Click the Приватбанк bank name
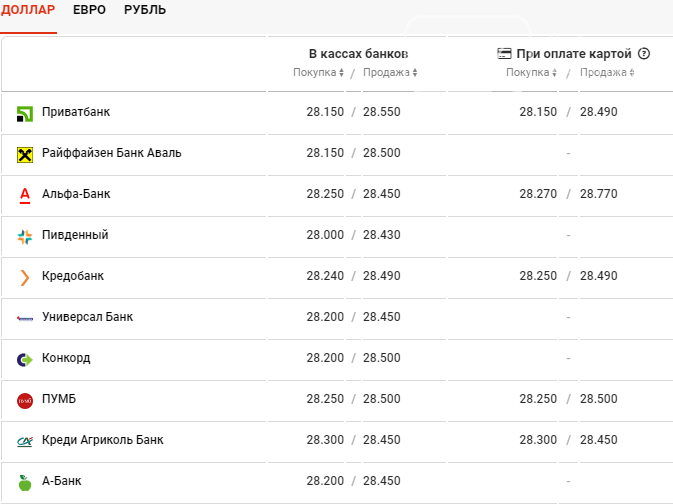 click(75, 112)
